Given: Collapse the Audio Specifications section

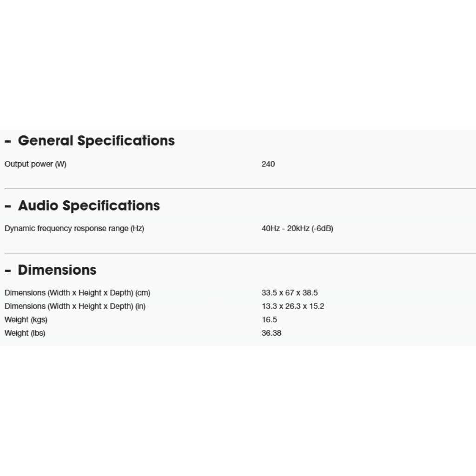Looking at the screenshot, I should pos(89,205).
